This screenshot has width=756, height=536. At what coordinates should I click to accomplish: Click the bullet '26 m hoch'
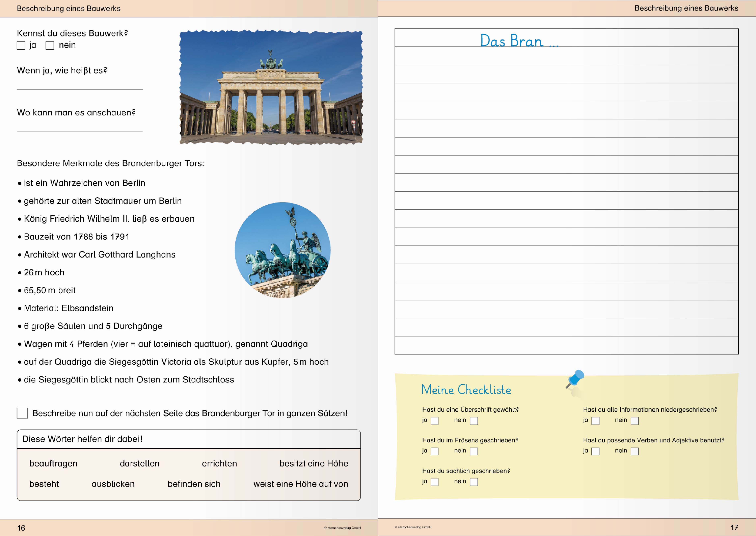41,272
